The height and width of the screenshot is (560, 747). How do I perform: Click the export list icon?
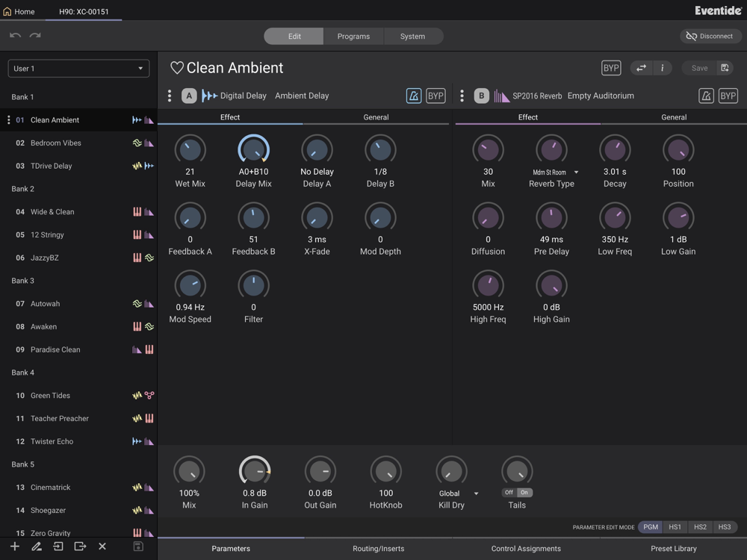[80, 547]
